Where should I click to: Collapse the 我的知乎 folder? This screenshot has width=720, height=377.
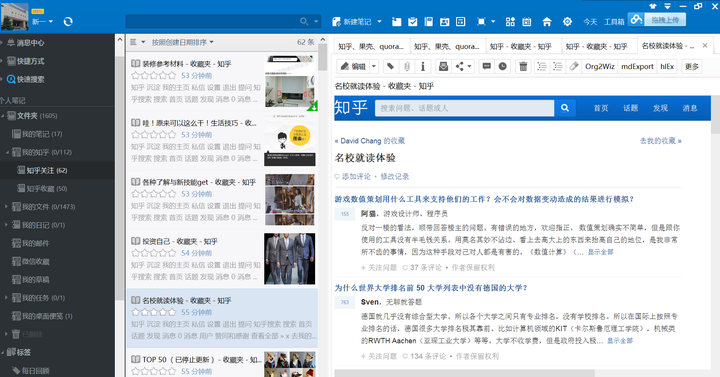pos(7,152)
